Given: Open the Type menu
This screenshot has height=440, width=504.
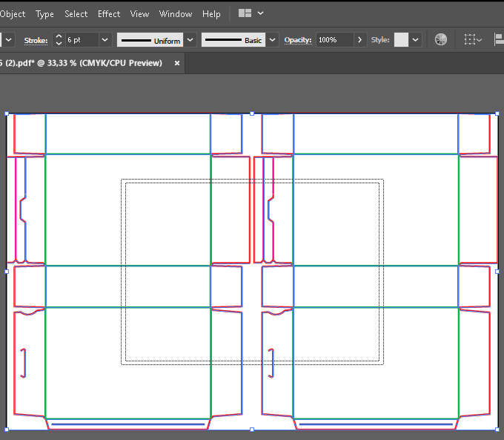Looking at the screenshot, I should click(x=44, y=13).
